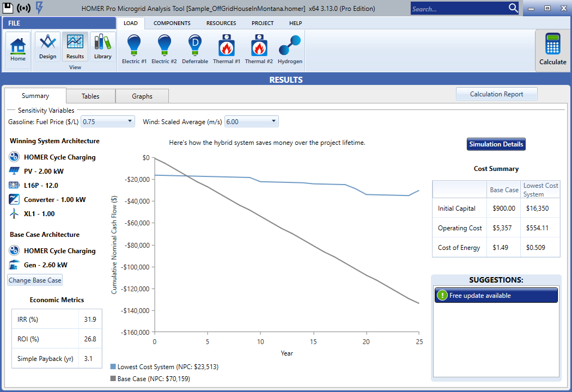Click the Hydrogen load icon

[x=290, y=49]
